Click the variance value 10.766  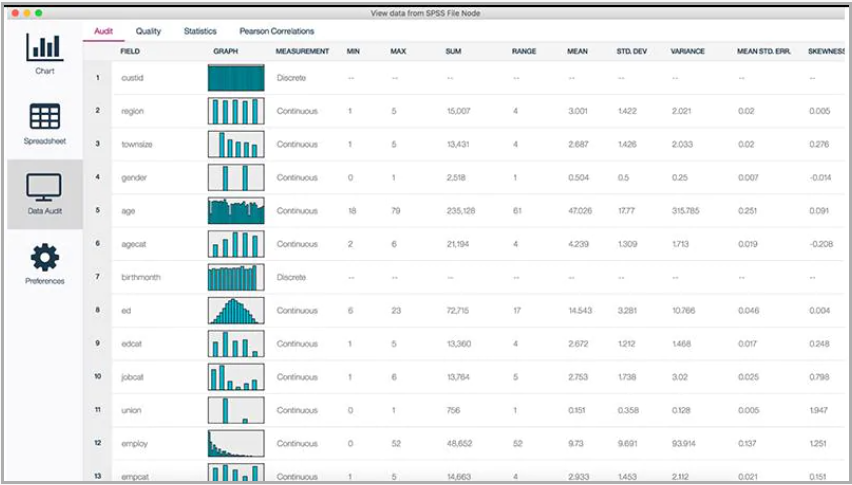click(684, 311)
